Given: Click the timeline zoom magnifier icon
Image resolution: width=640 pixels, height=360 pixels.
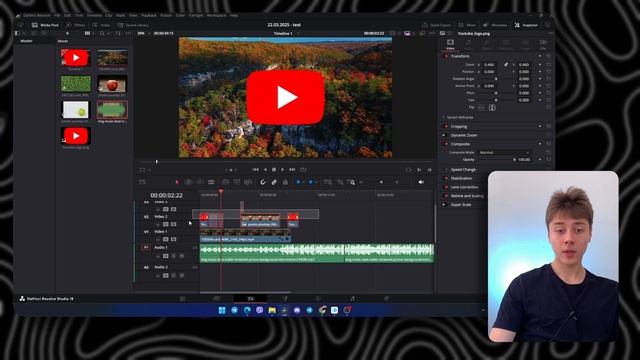Looking at the screenshot, I should pos(352,182).
